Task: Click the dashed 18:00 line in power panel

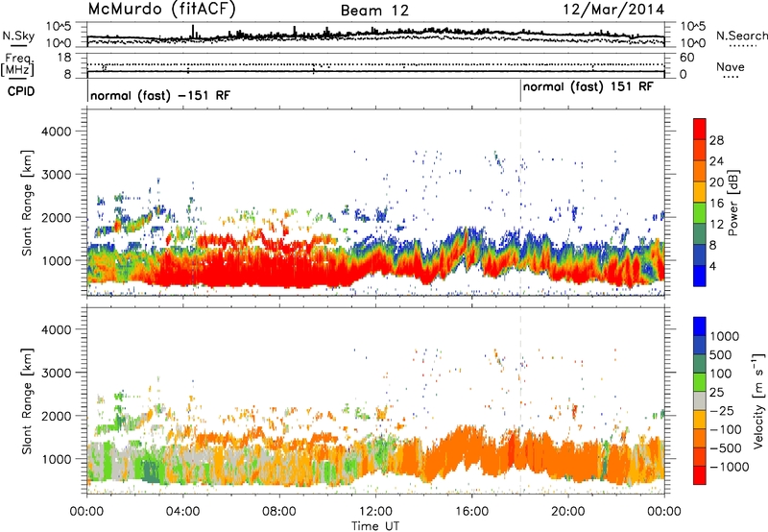Action: point(520,203)
